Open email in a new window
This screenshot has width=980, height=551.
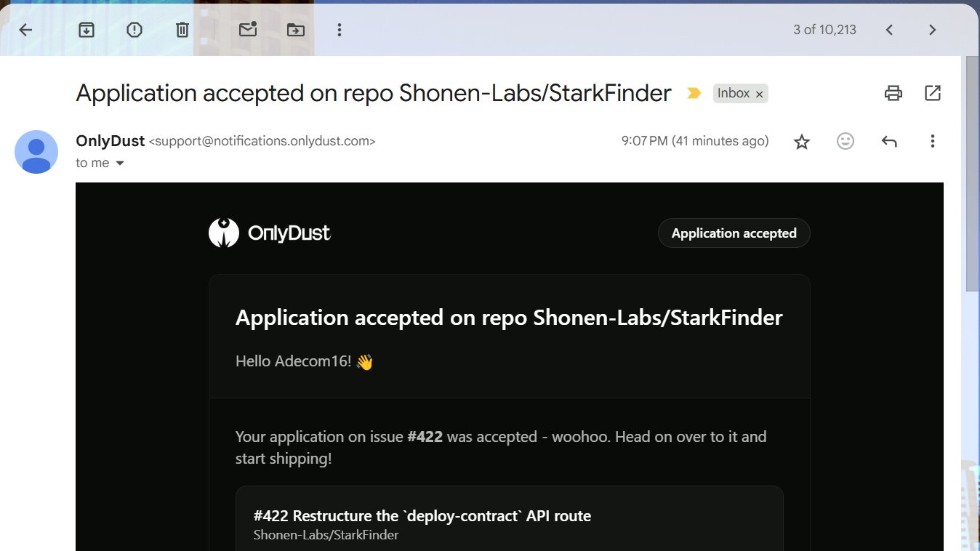pyautogui.click(x=932, y=93)
